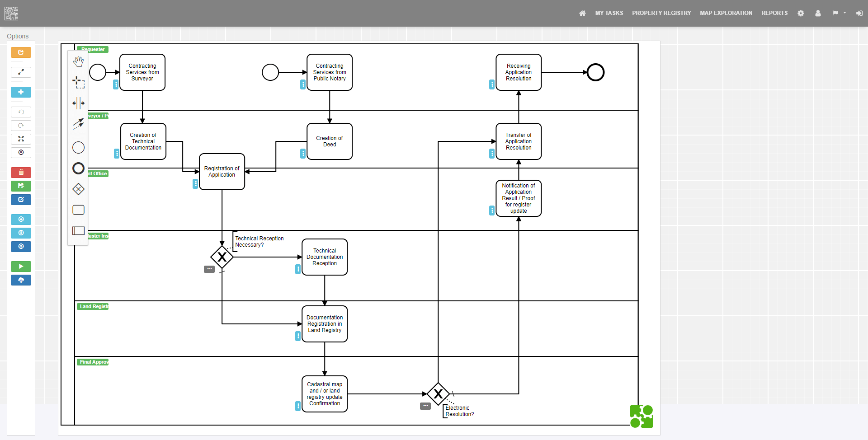Select the Registration of Application task

(222, 172)
